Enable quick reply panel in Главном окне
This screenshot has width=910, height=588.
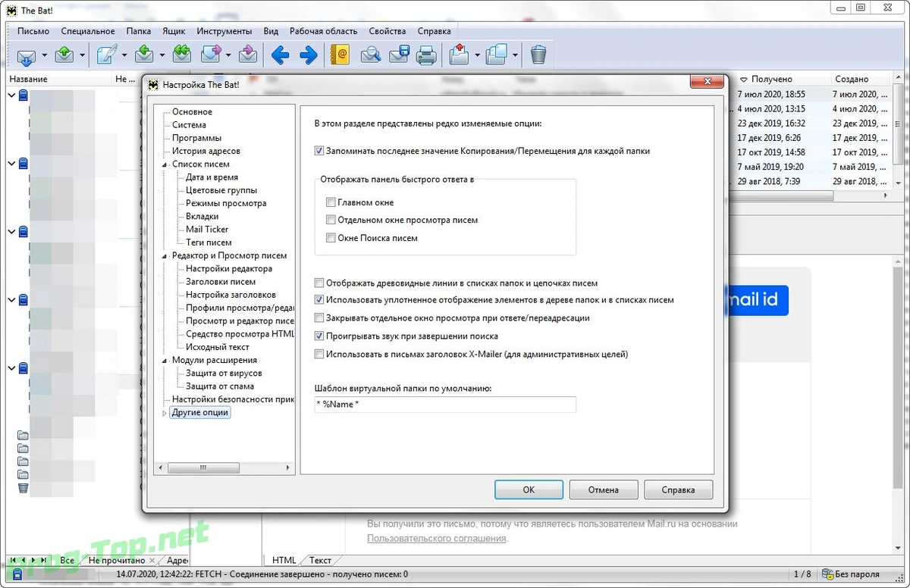pos(331,202)
